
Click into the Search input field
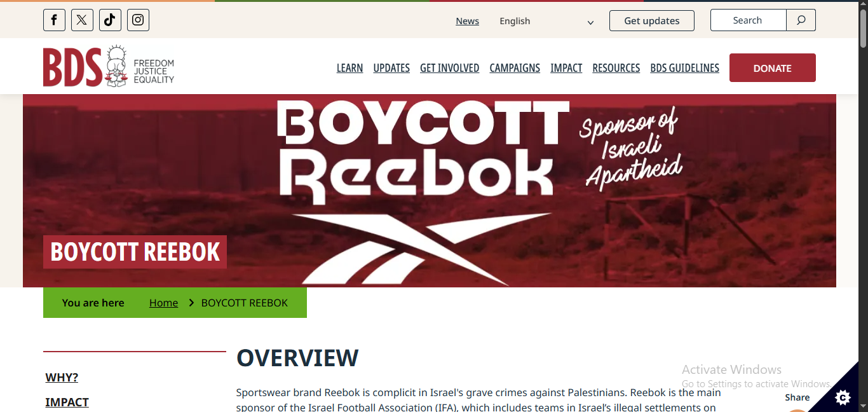[x=748, y=20]
